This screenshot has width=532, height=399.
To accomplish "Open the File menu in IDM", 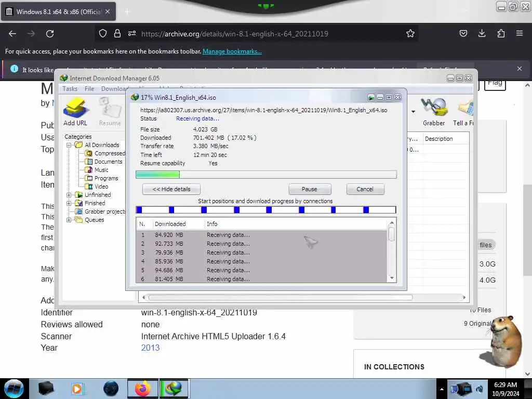I will click(89, 88).
